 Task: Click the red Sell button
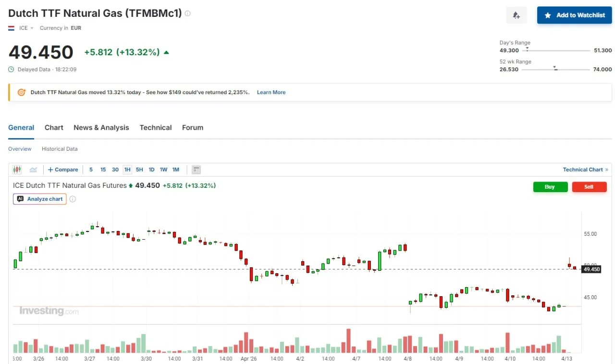click(589, 187)
